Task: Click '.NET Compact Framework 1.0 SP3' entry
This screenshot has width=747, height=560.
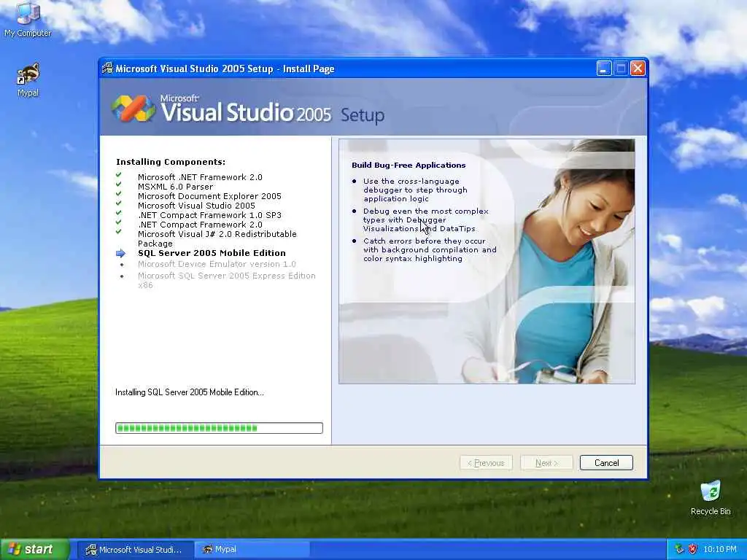Action: coord(209,215)
